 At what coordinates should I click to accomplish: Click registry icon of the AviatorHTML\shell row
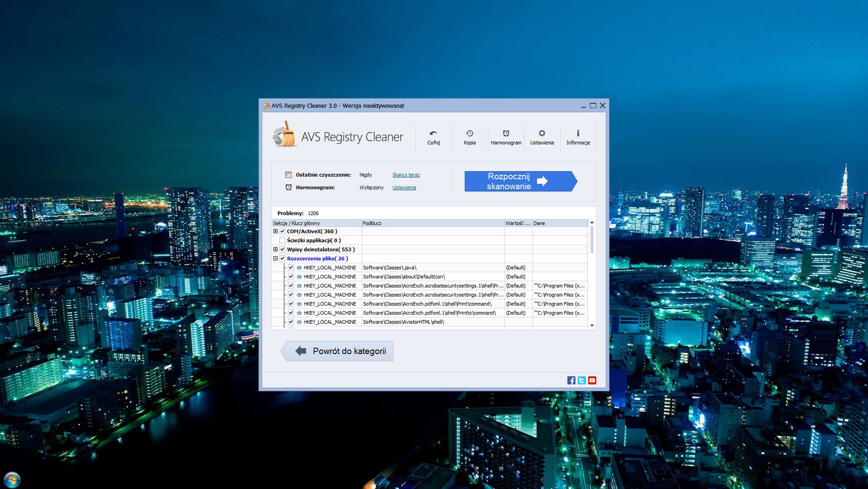pyautogui.click(x=299, y=322)
